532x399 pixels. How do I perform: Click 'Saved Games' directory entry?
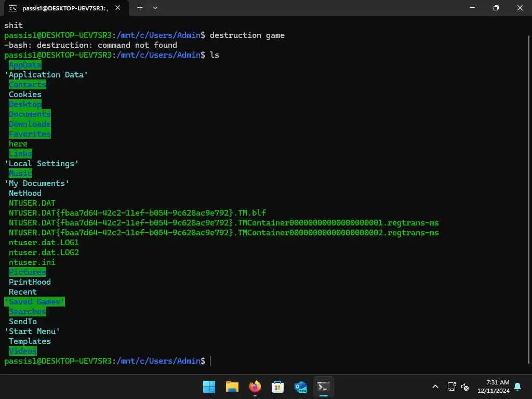[35, 302]
